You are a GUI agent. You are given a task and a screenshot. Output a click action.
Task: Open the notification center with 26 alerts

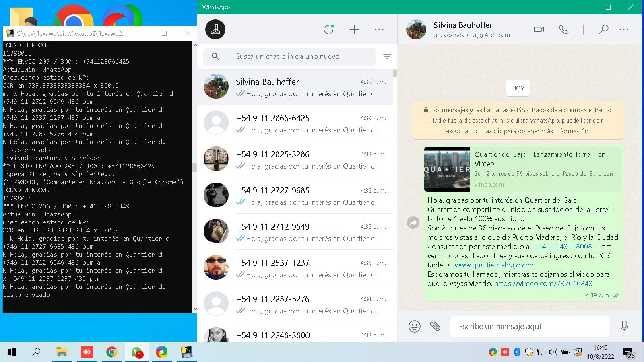[x=629, y=353]
